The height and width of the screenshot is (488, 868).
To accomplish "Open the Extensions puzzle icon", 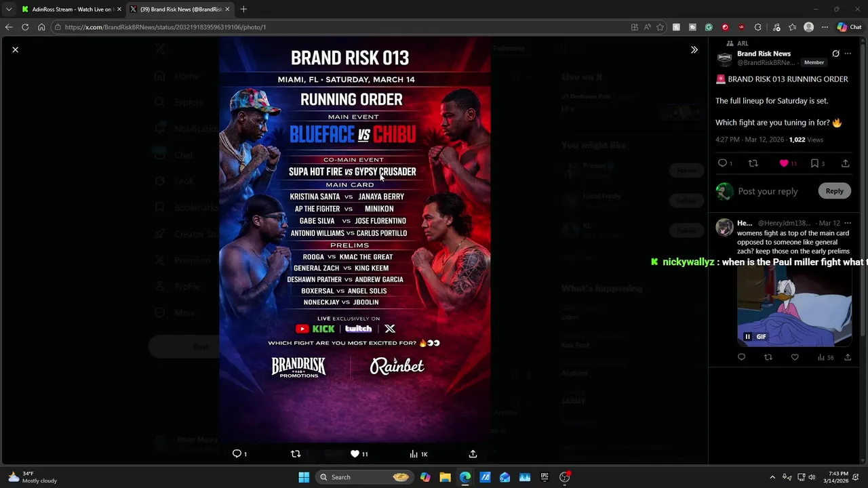I will [x=758, y=27].
